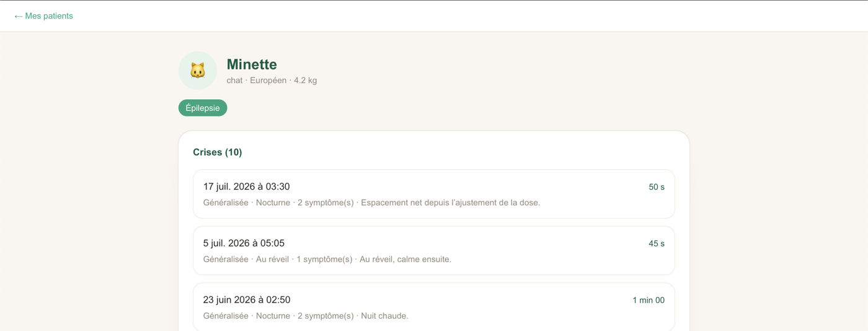Go back via Mes patients link

pos(43,16)
